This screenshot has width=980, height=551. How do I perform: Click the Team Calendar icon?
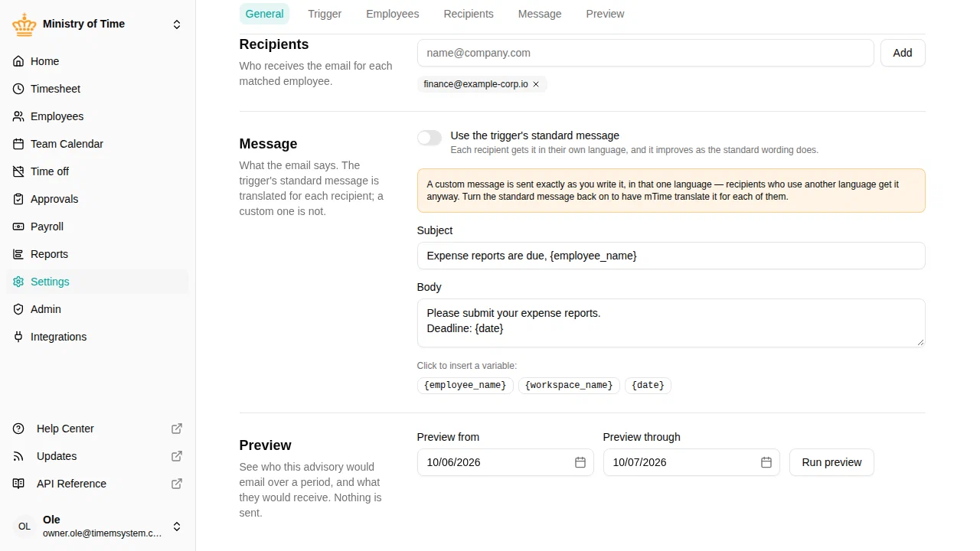(18, 144)
